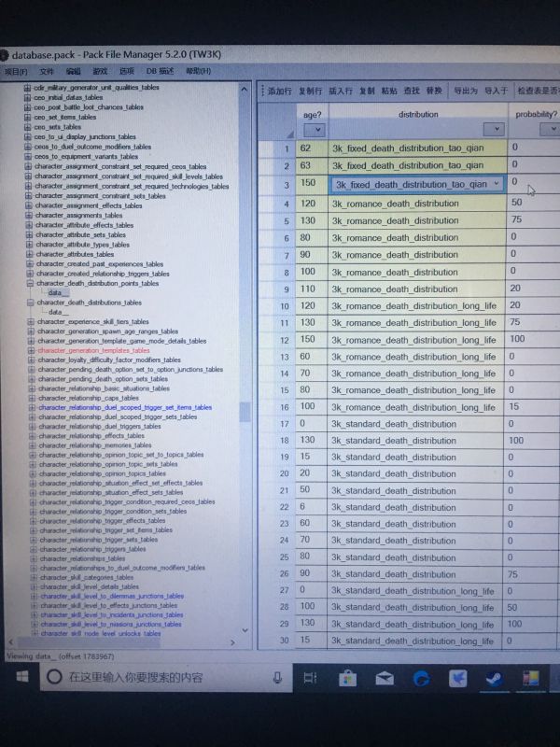Select data__ under character_death_distributions_tables
This screenshot has height=747, width=560.
[58, 312]
